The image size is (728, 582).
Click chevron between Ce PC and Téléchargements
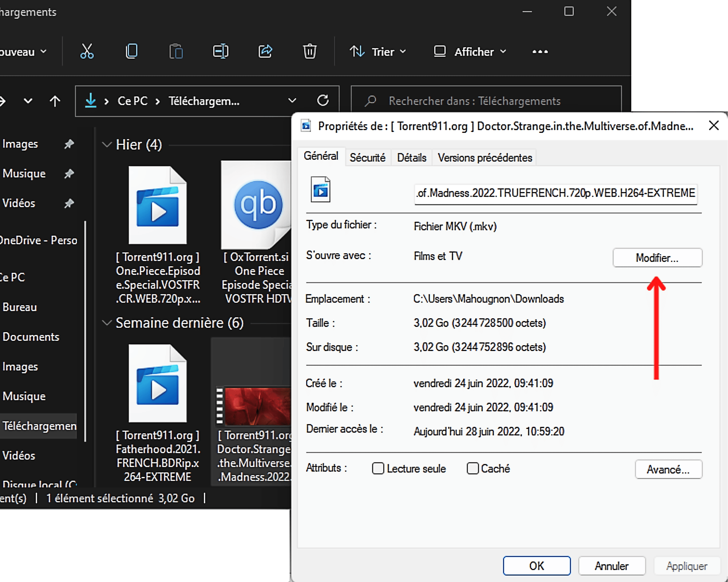(158, 101)
